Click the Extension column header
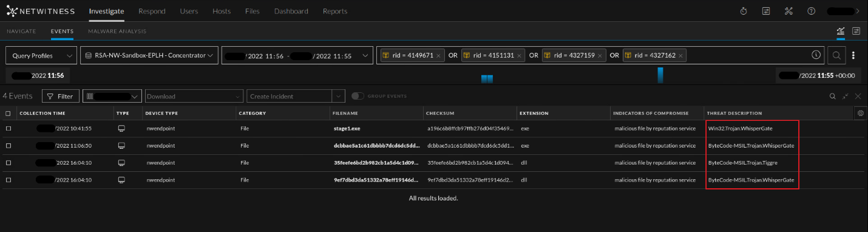 click(x=534, y=114)
